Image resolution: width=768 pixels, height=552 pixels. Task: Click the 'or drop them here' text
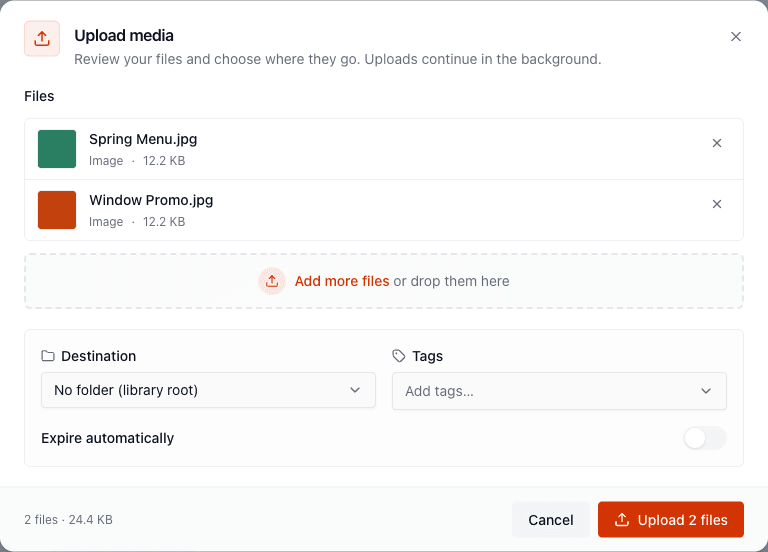pyautogui.click(x=451, y=281)
